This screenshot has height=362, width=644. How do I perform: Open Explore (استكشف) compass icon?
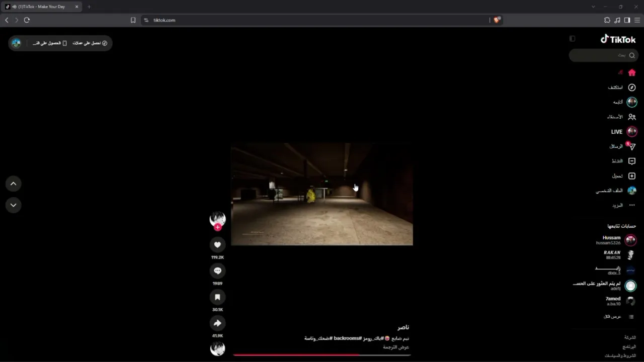632,87
